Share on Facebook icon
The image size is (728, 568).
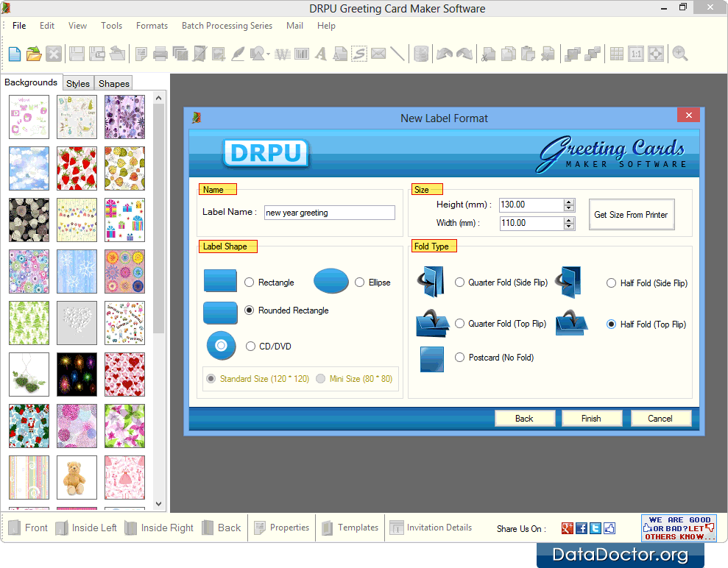click(x=582, y=528)
